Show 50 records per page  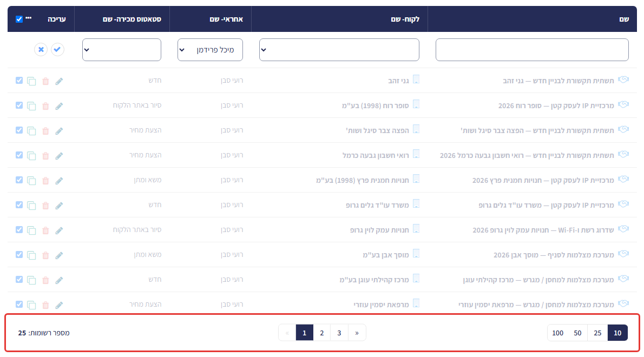click(577, 333)
